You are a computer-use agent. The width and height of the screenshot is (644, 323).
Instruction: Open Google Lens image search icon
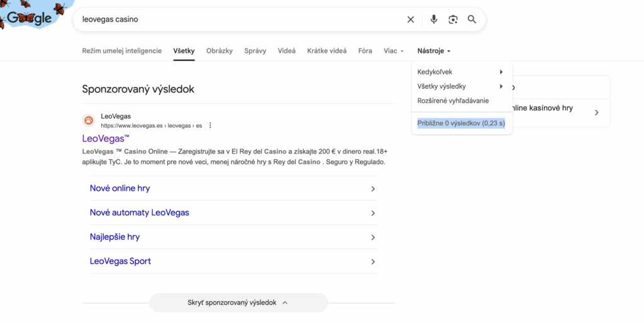click(x=453, y=20)
